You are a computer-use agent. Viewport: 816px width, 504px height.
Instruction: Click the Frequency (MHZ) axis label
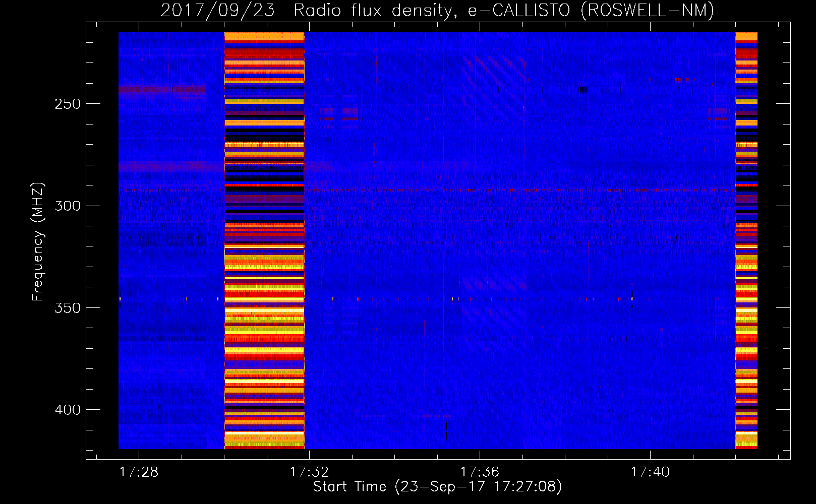(x=38, y=241)
